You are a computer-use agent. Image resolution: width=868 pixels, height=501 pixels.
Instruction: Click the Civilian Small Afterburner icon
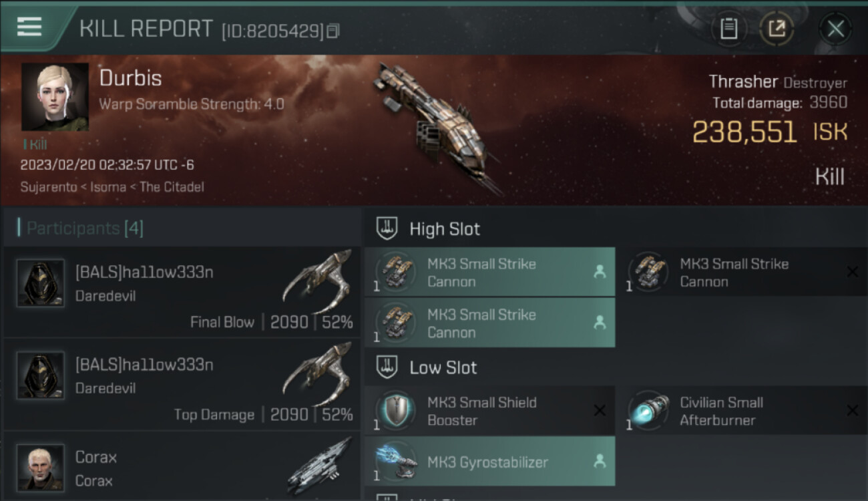(x=649, y=411)
